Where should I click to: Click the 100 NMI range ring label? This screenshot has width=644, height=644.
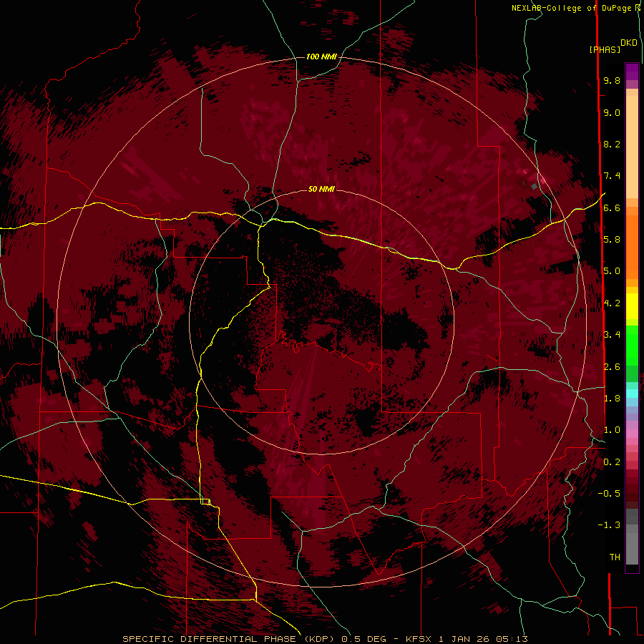tap(321, 57)
